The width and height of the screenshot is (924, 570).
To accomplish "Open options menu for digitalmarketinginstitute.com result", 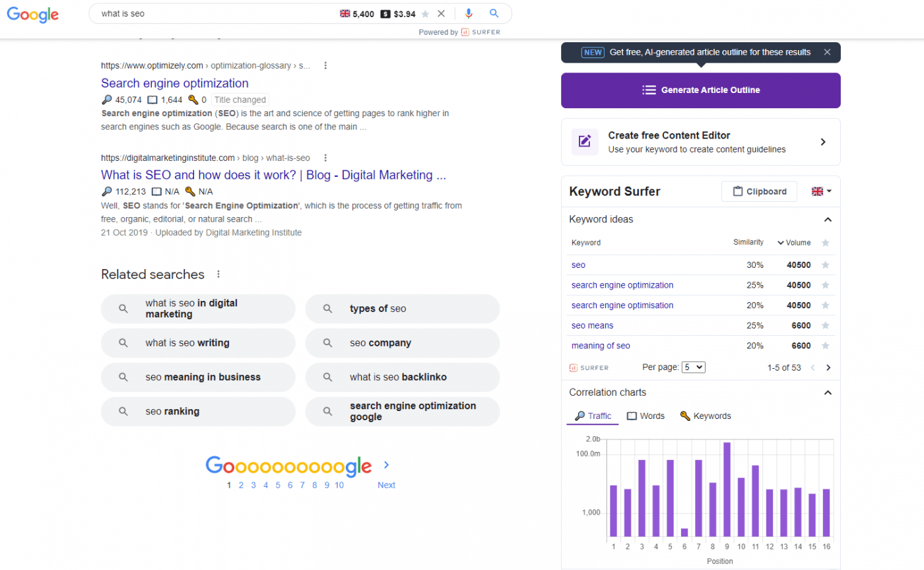I will (325, 158).
